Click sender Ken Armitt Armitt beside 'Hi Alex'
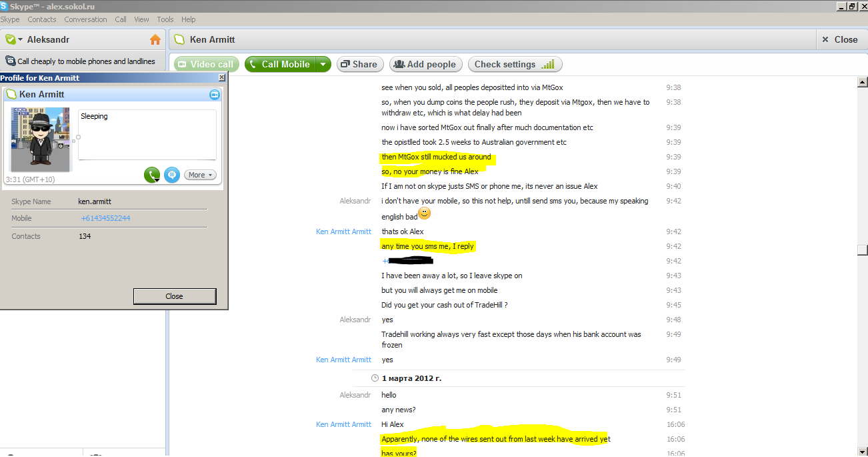Viewport: 868px width, 457px height. (343, 424)
